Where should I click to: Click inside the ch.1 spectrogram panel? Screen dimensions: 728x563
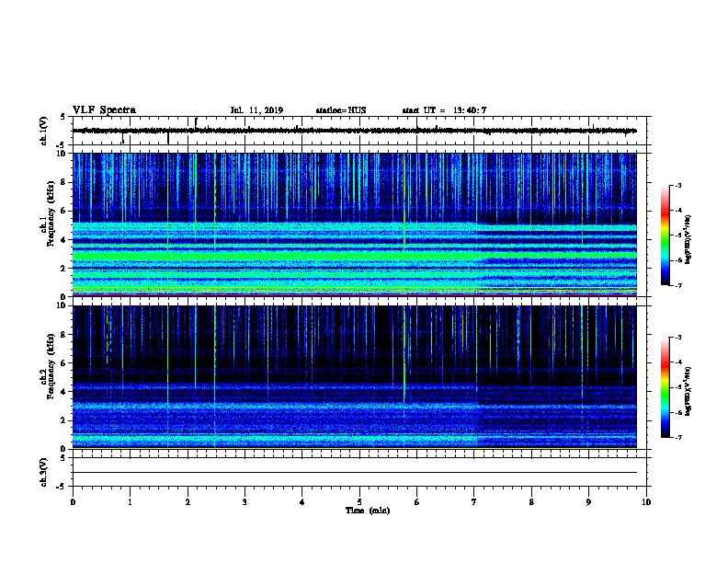[x=354, y=224]
